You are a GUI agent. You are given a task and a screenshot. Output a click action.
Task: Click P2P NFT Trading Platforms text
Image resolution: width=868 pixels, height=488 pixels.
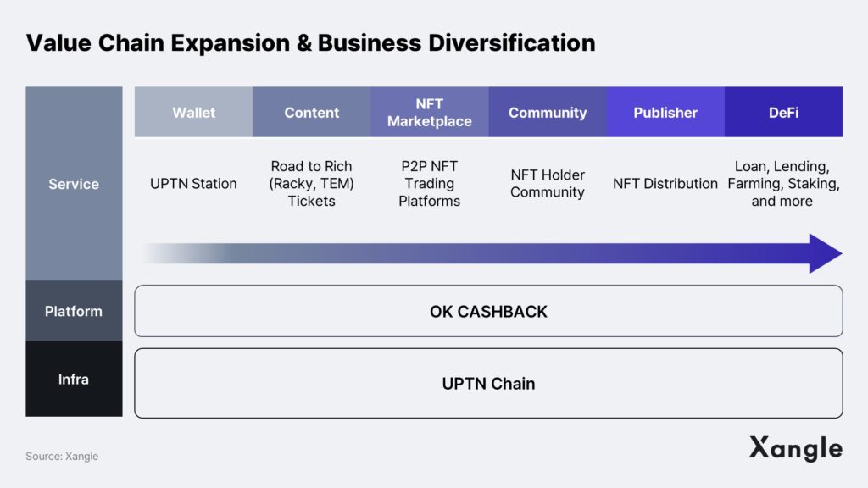430,184
